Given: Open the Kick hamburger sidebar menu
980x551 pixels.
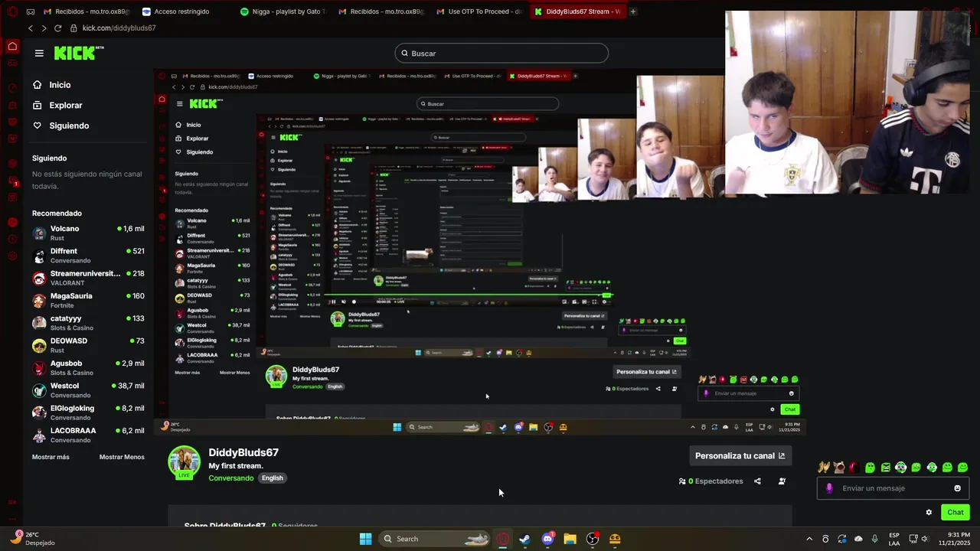Looking at the screenshot, I should (39, 53).
